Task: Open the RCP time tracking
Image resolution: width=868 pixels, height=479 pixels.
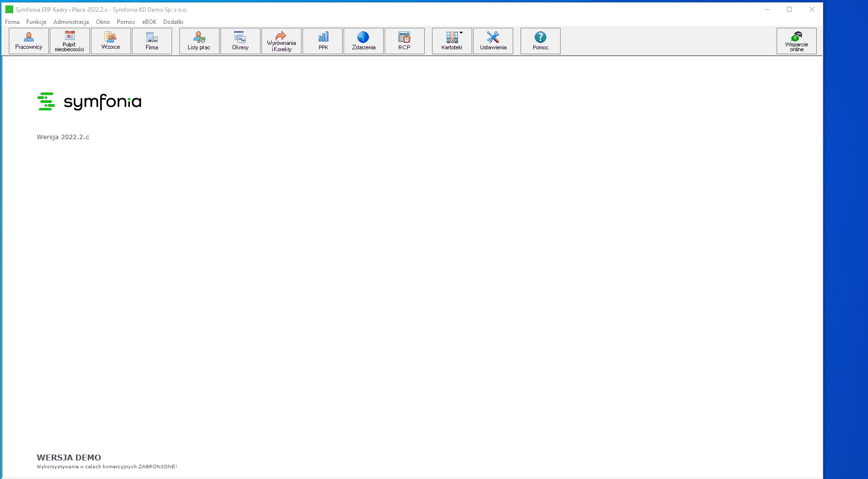Action: pos(405,41)
